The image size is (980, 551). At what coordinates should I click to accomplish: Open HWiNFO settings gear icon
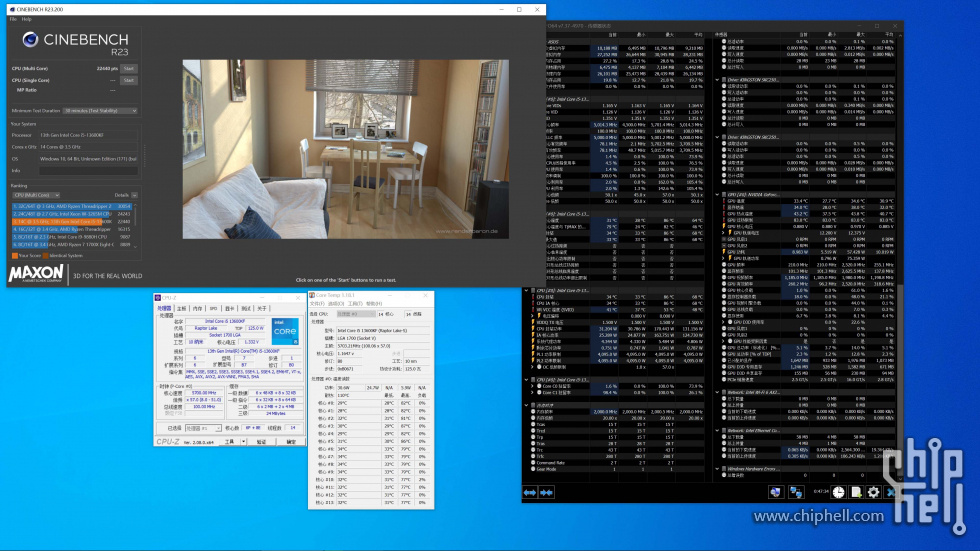pyautogui.click(x=873, y=492)
